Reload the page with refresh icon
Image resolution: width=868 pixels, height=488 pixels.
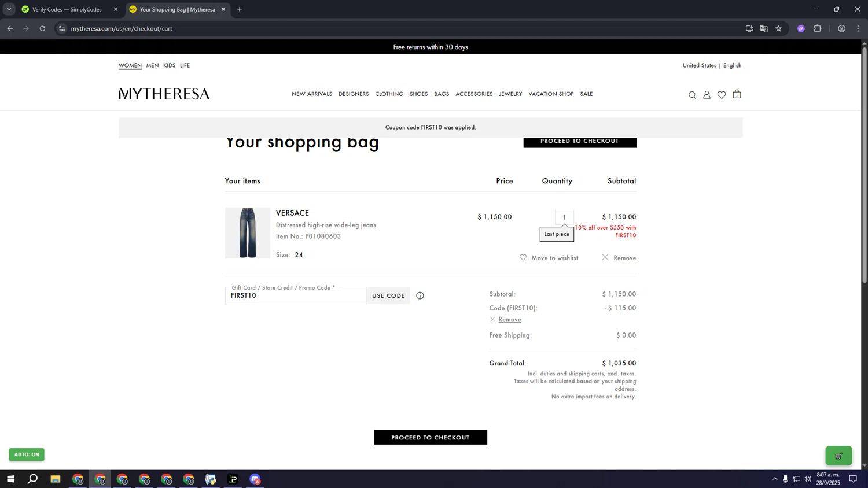coord(42,28)
